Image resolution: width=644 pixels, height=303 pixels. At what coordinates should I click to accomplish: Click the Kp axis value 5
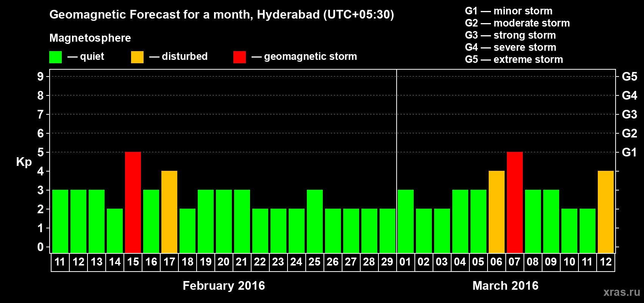click(x=41, y=152)
